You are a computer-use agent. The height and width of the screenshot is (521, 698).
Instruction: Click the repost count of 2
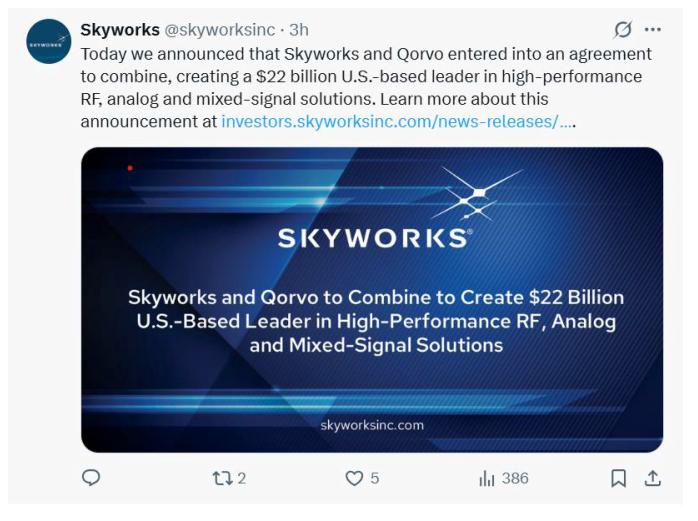point(242,478)
